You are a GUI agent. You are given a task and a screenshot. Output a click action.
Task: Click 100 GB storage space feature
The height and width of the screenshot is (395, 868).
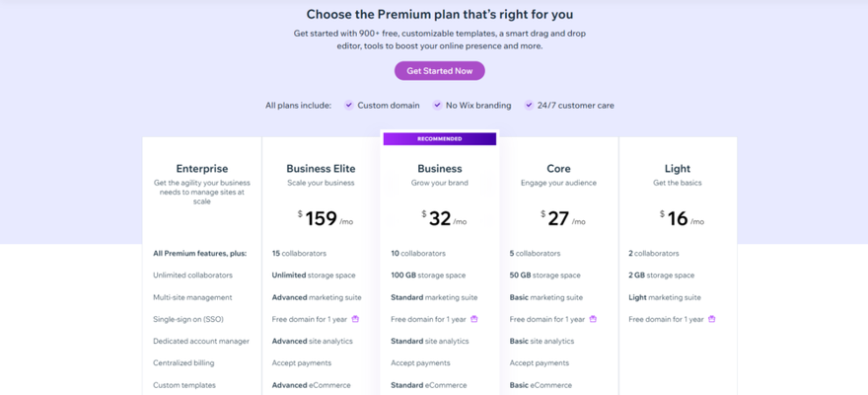click(x=428, y=276)
